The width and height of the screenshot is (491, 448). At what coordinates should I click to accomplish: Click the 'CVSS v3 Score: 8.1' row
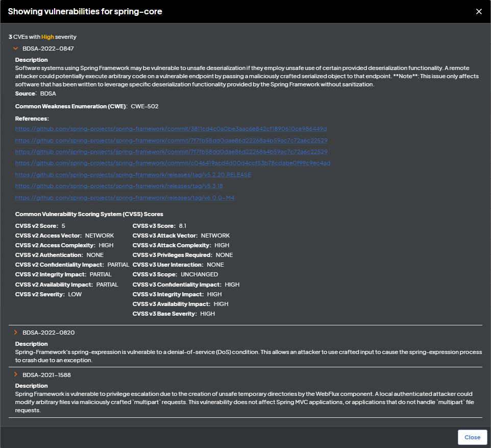[159, 226]
